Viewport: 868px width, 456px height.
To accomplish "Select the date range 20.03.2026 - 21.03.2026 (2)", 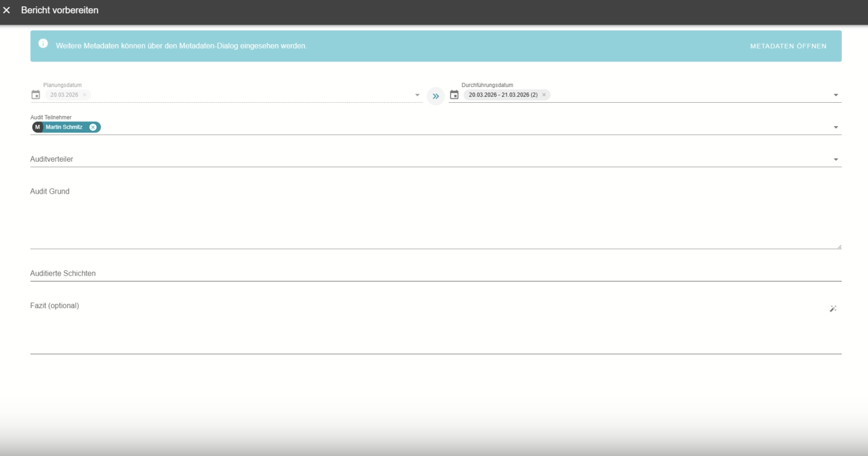I will pos(503,95).
